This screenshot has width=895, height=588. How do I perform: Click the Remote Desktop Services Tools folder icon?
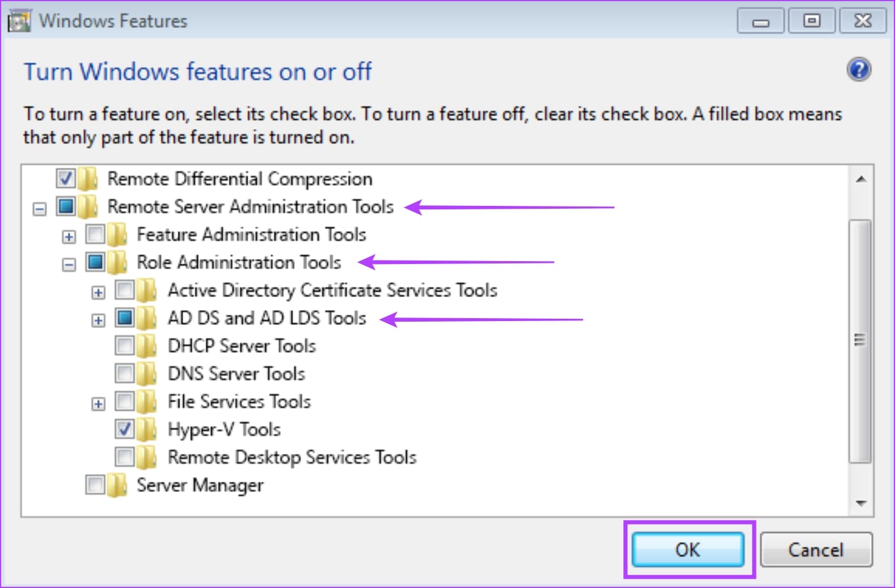[147, 457]
